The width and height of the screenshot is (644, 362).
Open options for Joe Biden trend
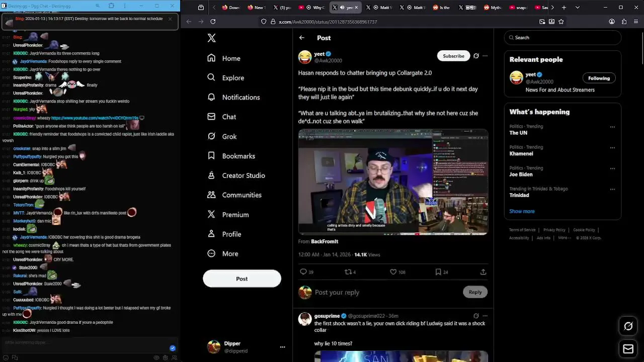[x=612, y=168]
